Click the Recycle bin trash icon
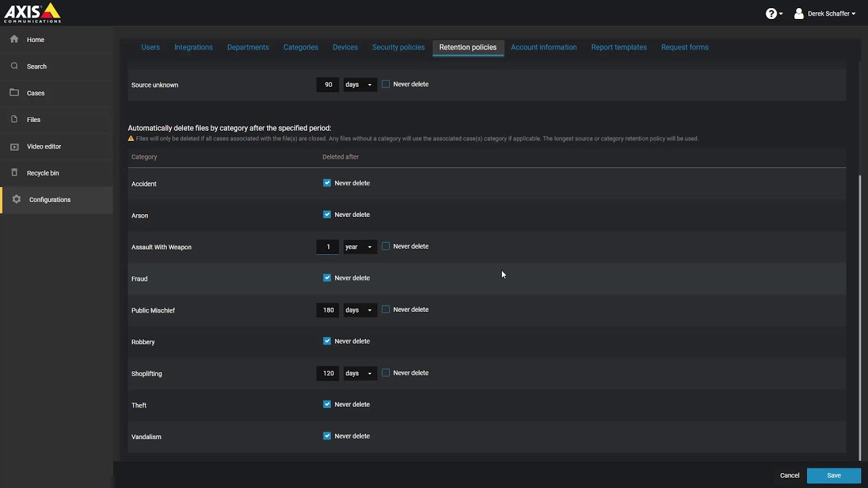Image resolution: width=868 pixels, height=488 pixels. (14, 173)
